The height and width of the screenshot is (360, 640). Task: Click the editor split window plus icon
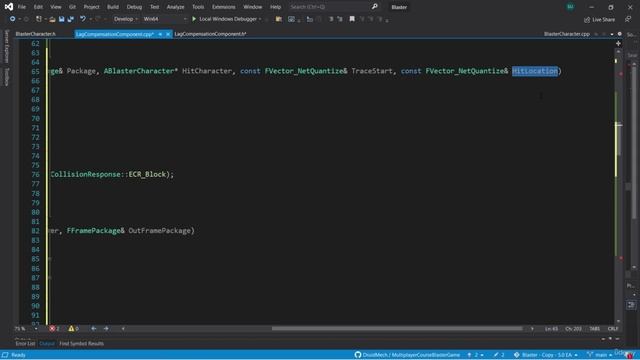tap(618, 43)
